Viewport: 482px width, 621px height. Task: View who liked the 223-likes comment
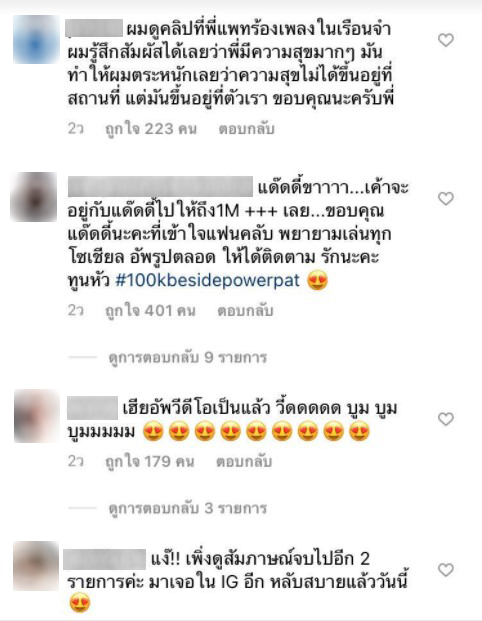coord(151,129)
